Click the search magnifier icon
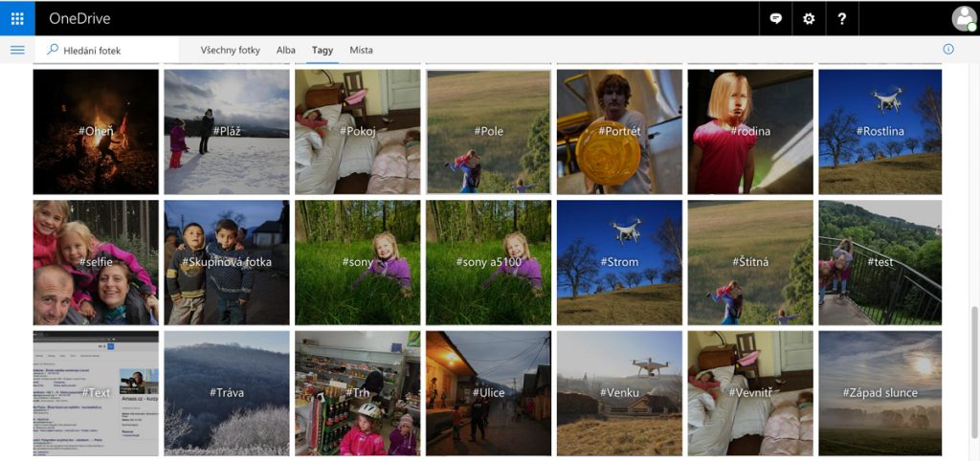Screen dimensions: 980x461 point(52,50)
